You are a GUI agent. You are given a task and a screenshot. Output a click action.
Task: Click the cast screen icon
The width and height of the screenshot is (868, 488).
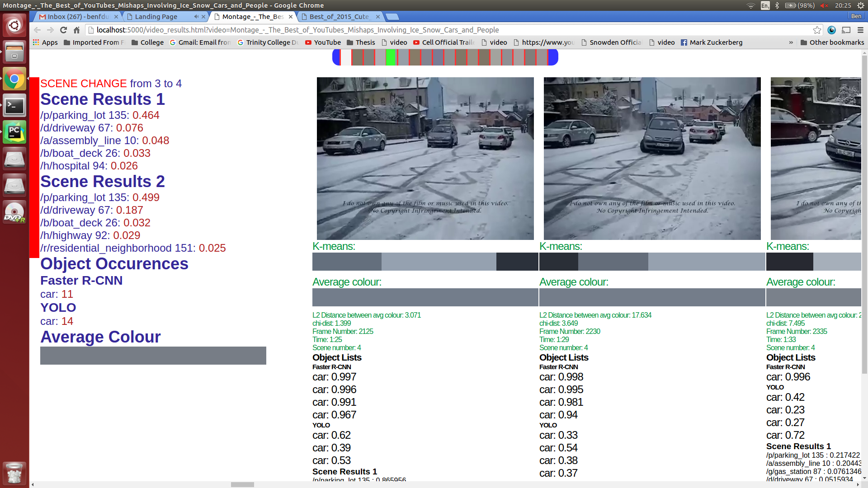click(846, 30)
